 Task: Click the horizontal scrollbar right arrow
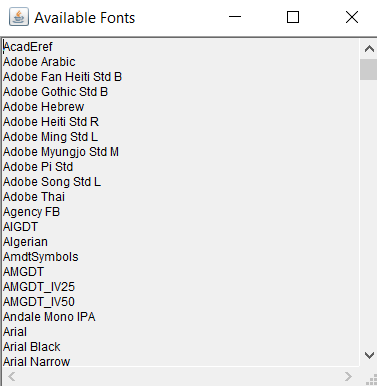pos(348,376)
